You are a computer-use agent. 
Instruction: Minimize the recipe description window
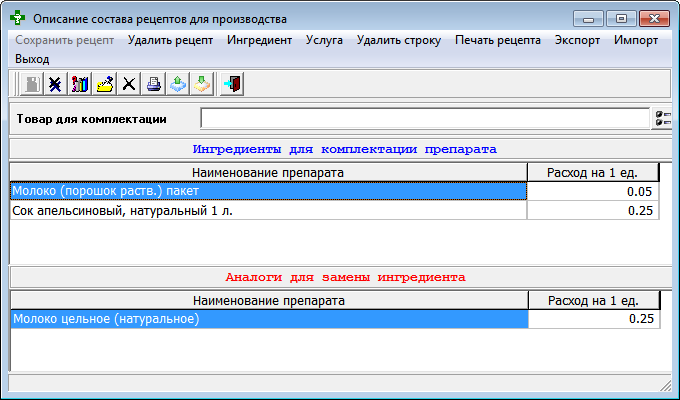coord(588,19)
